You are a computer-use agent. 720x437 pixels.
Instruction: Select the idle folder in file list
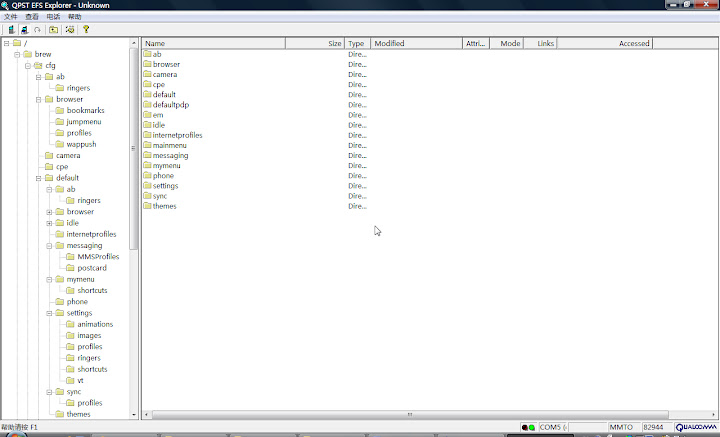click(159, 125)
